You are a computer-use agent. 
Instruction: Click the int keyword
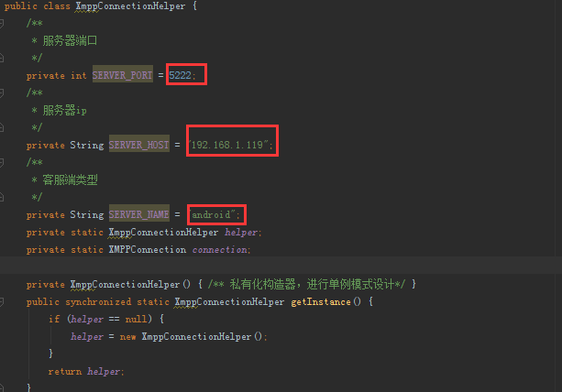click(79, 75)
